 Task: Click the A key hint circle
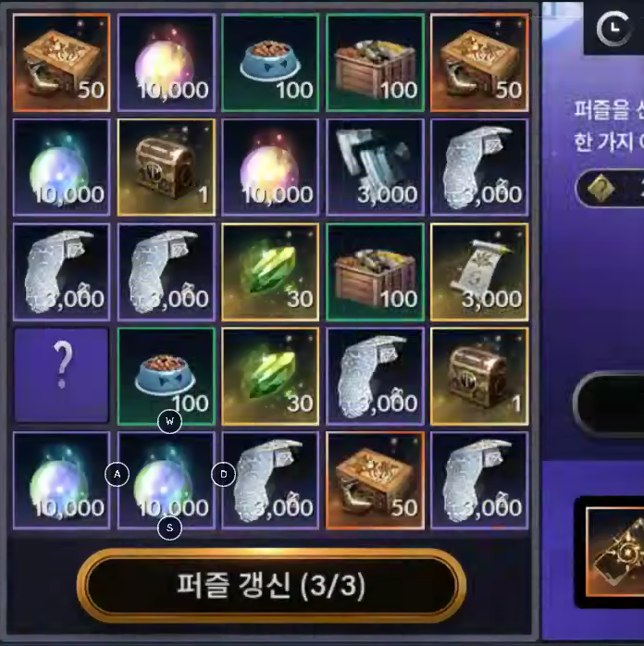118,474
